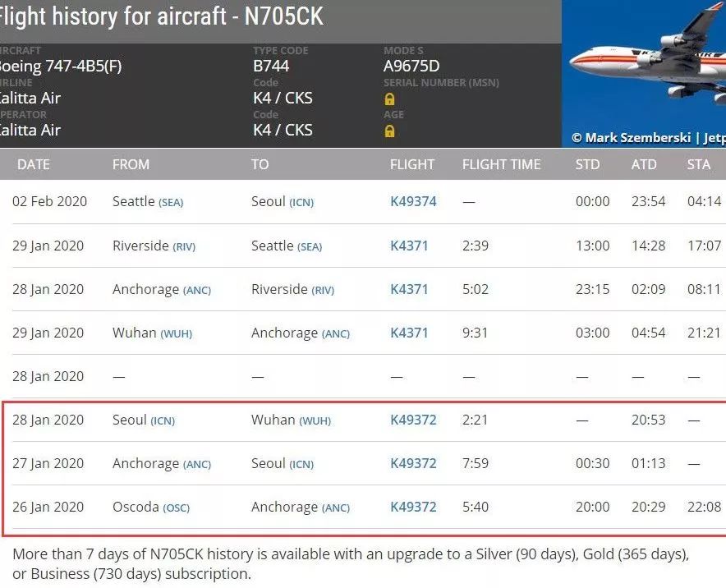This screenshot has height=588, width=726.
Task: Click RIV code in Riverside origin row
Action: (x=184, y=246)
